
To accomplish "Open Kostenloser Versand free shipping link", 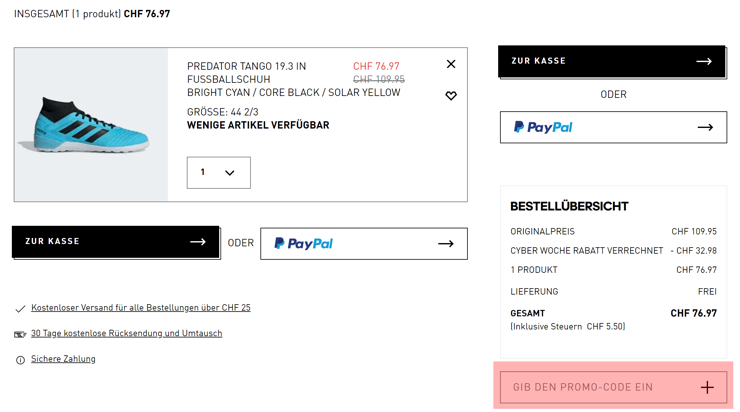I will pyautogui.click(x=141, y=308).
